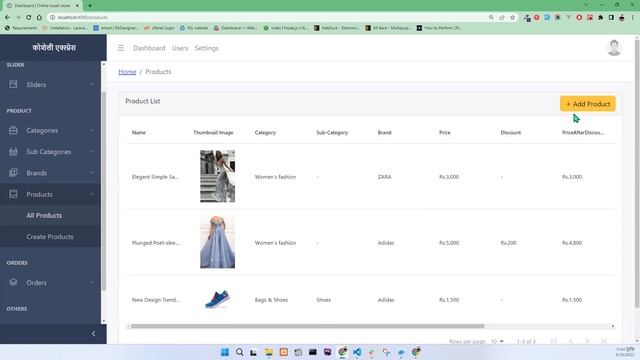The image size is (640, 360).
Task: Click the Rs.4,800 price cell
Action: pyautogui.click(x=572, y=242)
